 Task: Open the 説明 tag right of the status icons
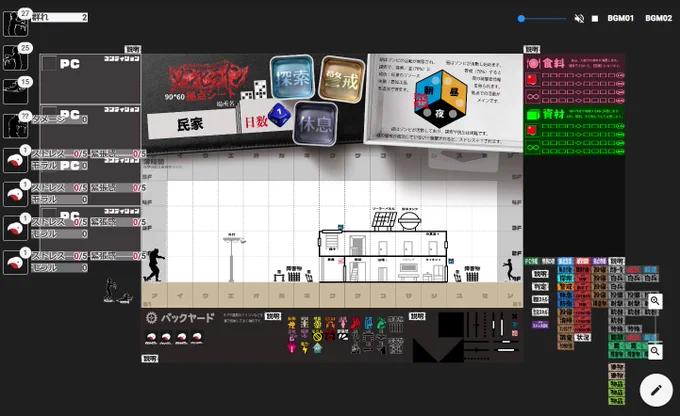click(x=417, y=316)
